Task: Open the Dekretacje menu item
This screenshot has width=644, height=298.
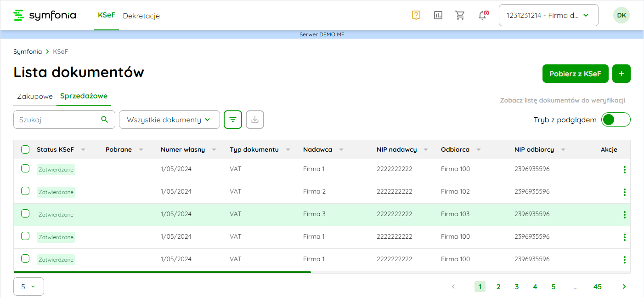Action: click(141, 16)
